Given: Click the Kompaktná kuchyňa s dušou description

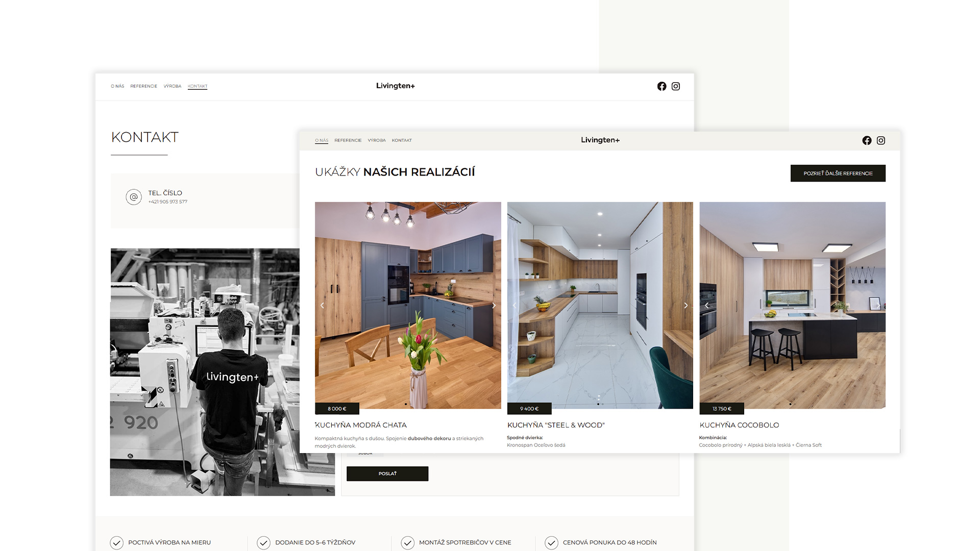Looking at the screenshot, I should [399, 442].
